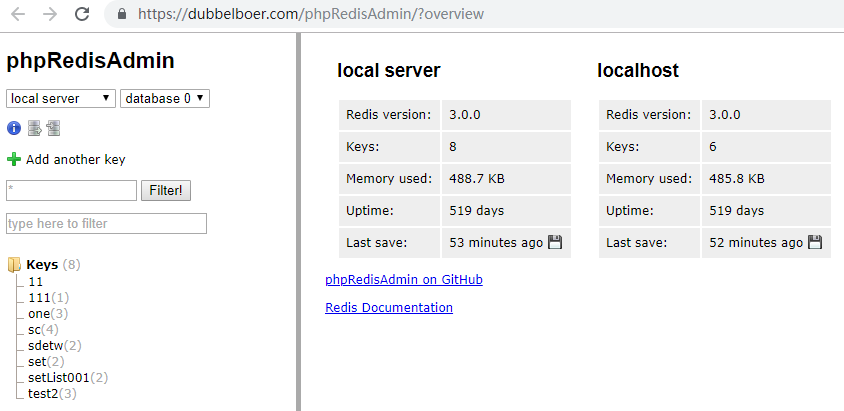Open key test2 in the tree
This screenshot has height=411, width=844.
(x=52, y=394)
